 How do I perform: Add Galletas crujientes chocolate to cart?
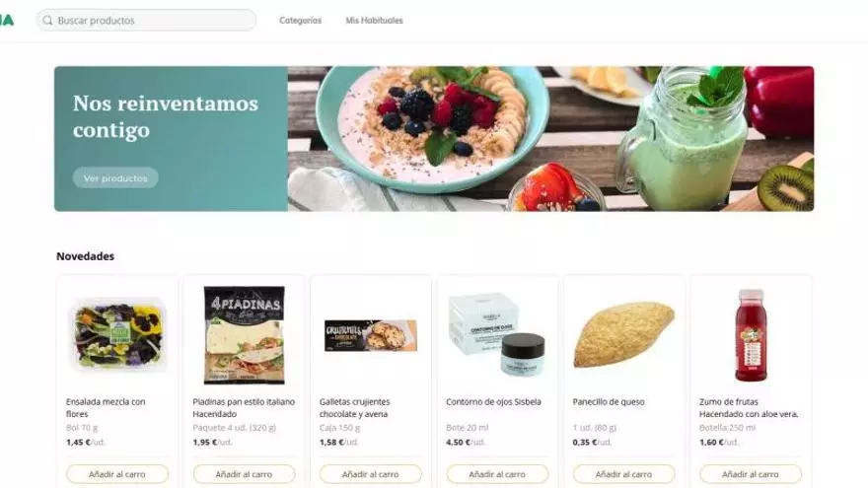pyautogui.click(x=370, y=474)
